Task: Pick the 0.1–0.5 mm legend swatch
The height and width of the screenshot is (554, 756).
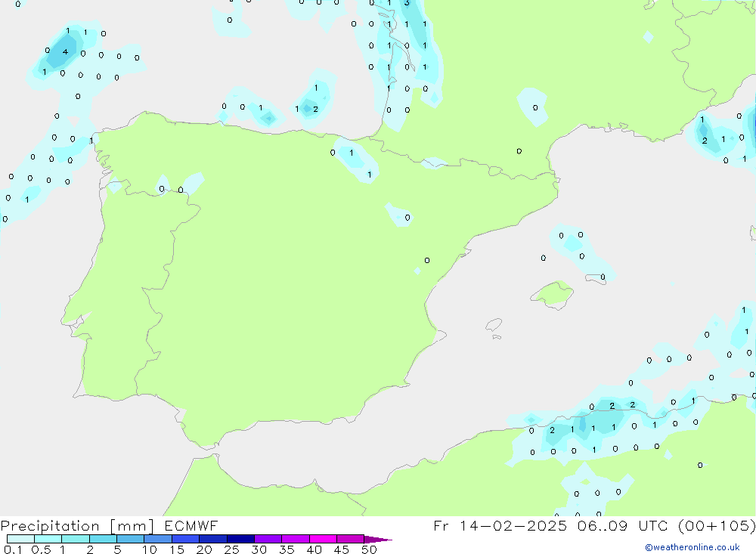Action: click(x=20, y=539)
